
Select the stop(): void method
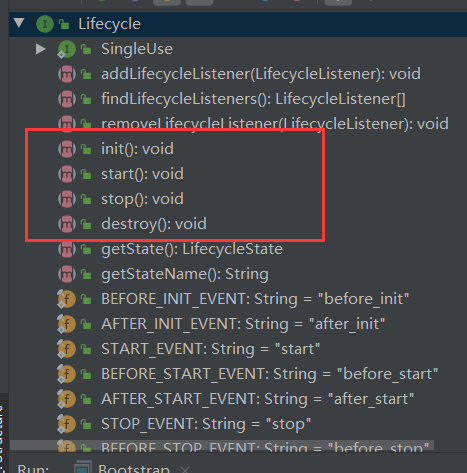click(x=142, y=199)
